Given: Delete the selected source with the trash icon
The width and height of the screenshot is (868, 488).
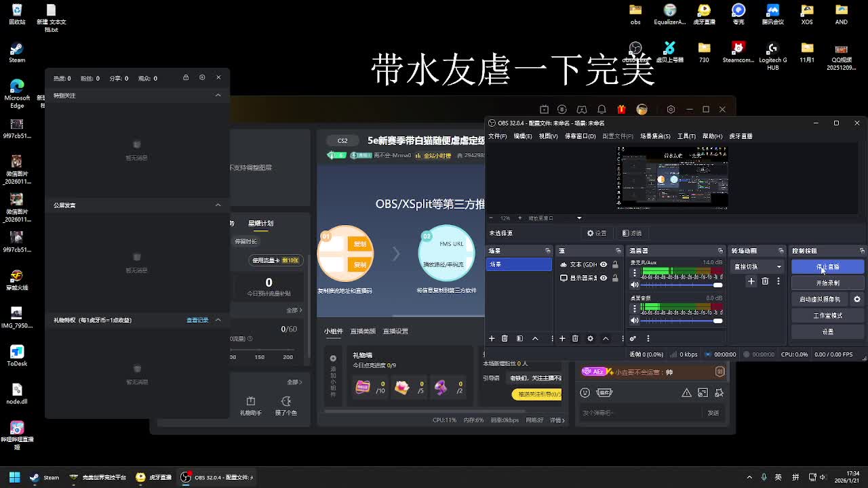Looking at the screenshot, I should pyautogui.click(x=575, y=338).
